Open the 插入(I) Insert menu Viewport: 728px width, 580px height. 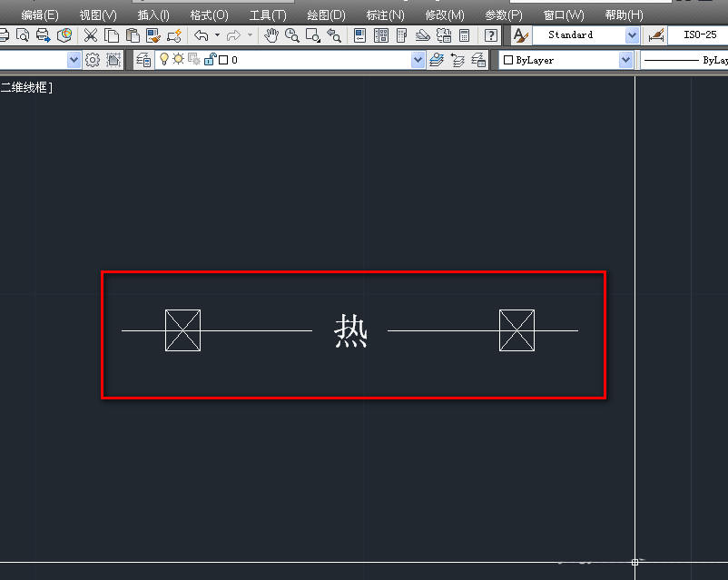coord(153,15)
